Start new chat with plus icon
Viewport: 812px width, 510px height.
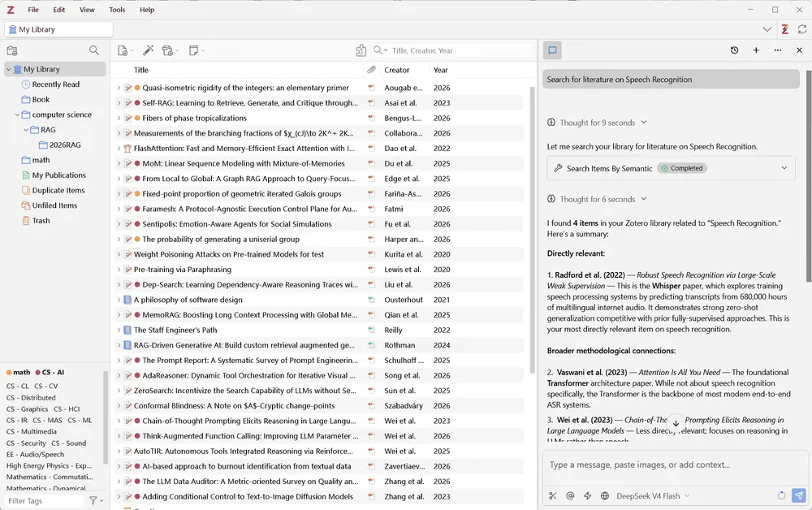click(x=756, y=50)
